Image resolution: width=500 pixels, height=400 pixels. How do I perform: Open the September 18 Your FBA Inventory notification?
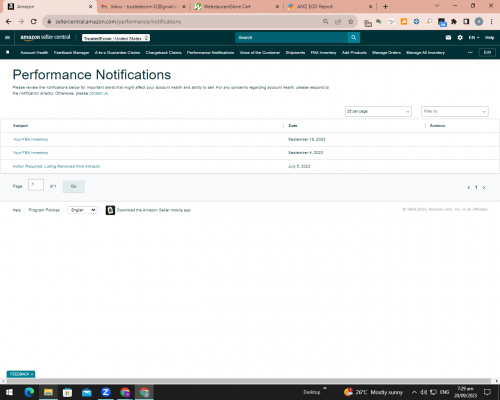tap(30, 139)
